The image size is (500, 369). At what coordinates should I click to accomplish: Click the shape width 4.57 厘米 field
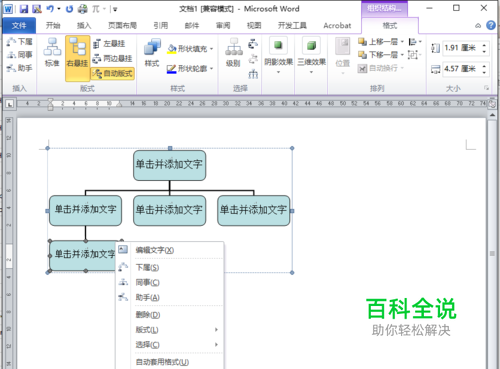click(x=462, y=69)
